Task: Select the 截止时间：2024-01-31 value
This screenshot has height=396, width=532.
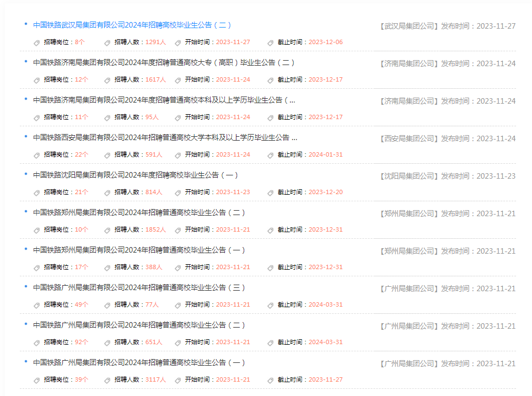Action: tap(326, 154)
